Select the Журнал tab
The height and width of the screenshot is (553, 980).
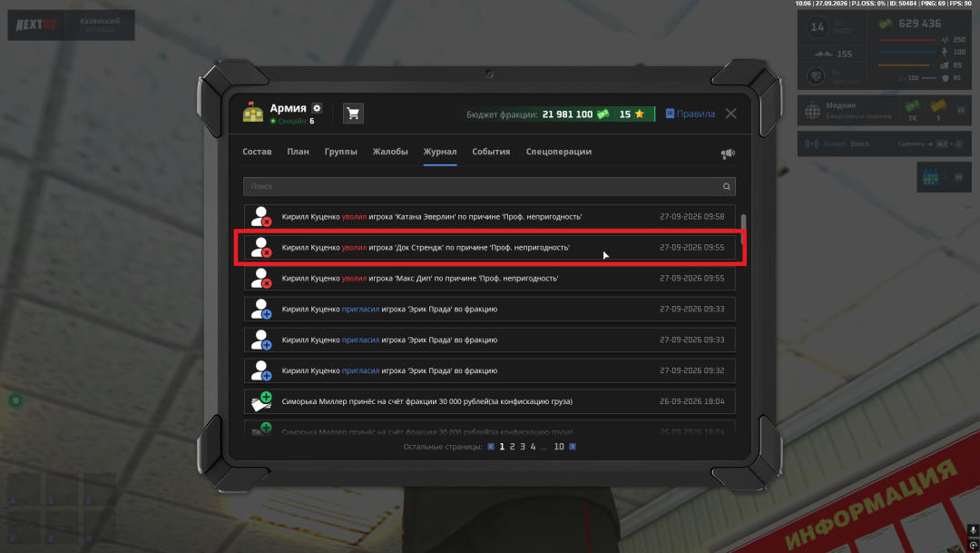point(440,152)
